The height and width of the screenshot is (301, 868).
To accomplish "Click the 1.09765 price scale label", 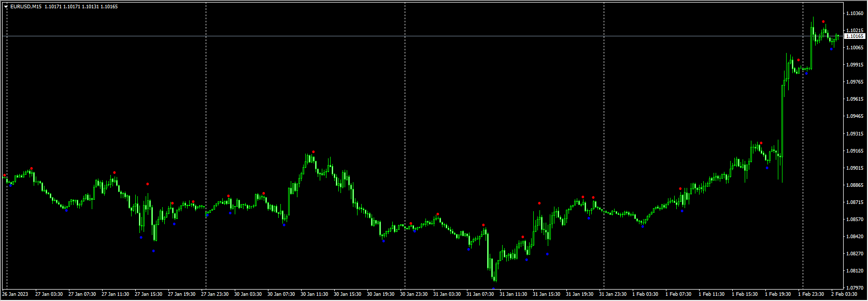I will [x=855, y=82].
